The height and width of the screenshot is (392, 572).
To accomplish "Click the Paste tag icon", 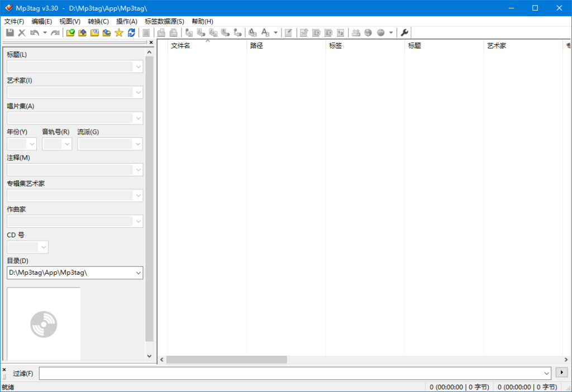I will click(x=174, y=32).
